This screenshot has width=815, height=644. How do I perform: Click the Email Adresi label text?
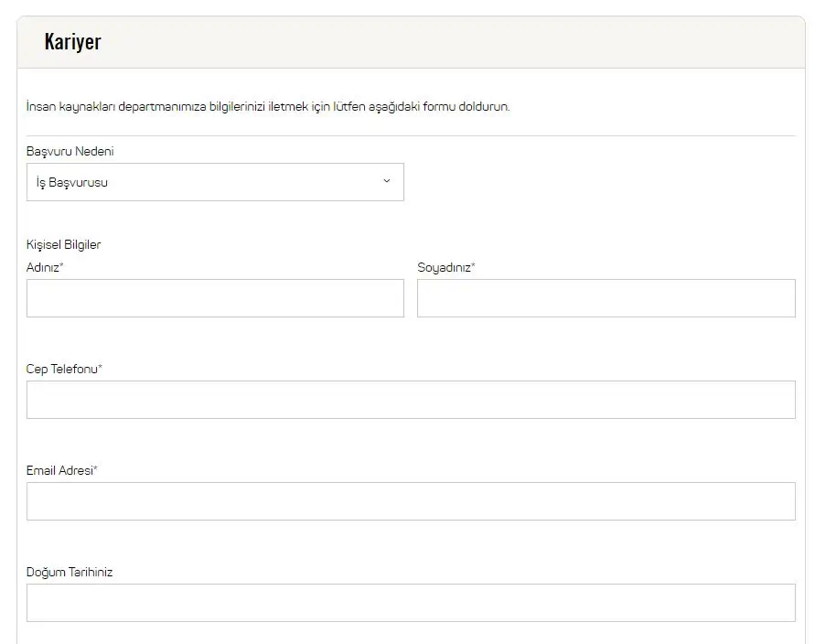[x=59, y=470]
